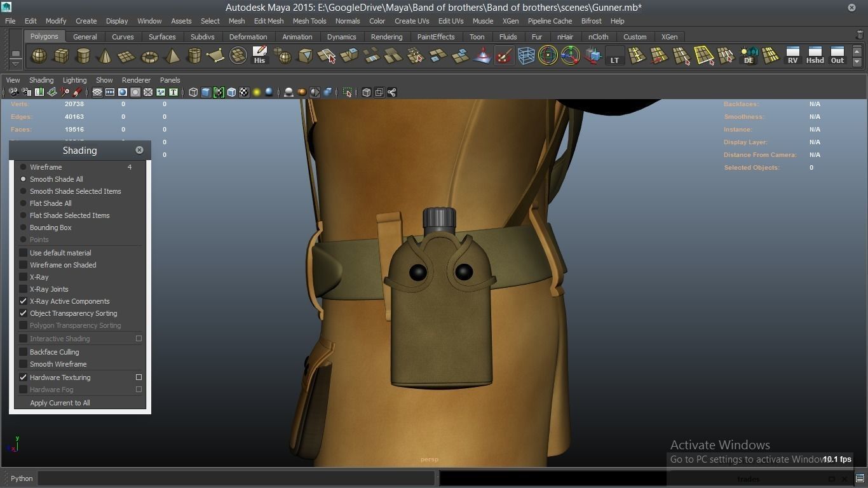Create a polygon pipe from the shelf
The width and height of the screenshot is (868, 488).
(194, 56)
